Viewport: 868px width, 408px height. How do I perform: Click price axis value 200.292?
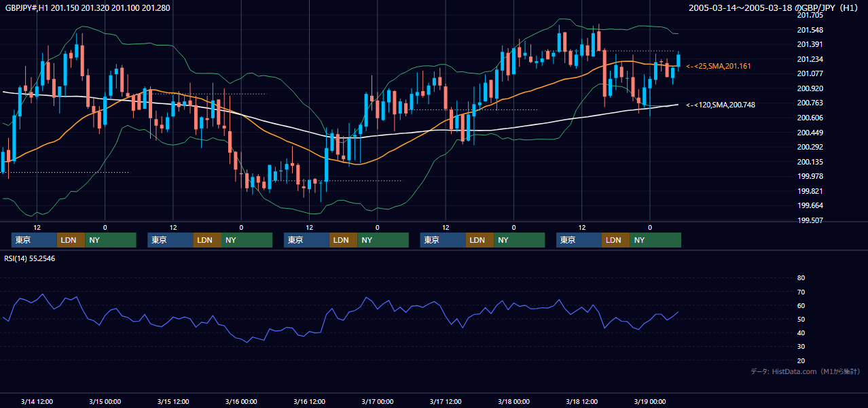(x=810, y=147)
